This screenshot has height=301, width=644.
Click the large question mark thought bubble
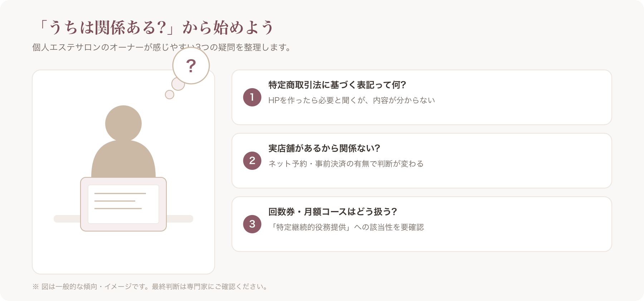tap(191, 66)
